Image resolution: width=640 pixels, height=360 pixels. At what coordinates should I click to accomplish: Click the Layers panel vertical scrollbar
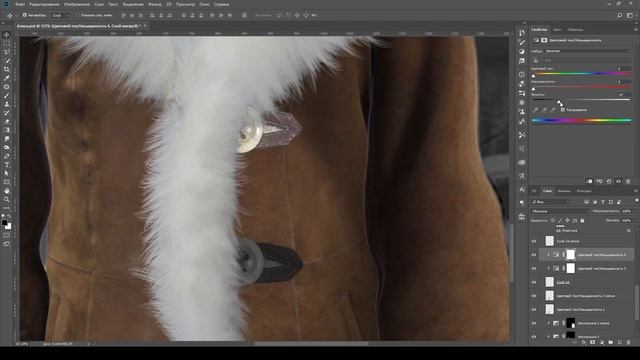pos(637,302)
